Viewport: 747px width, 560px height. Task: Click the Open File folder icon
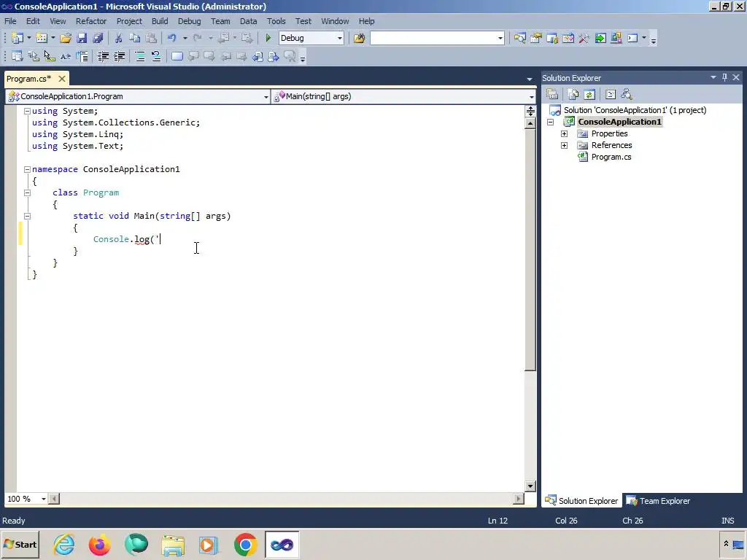[66, 38]
